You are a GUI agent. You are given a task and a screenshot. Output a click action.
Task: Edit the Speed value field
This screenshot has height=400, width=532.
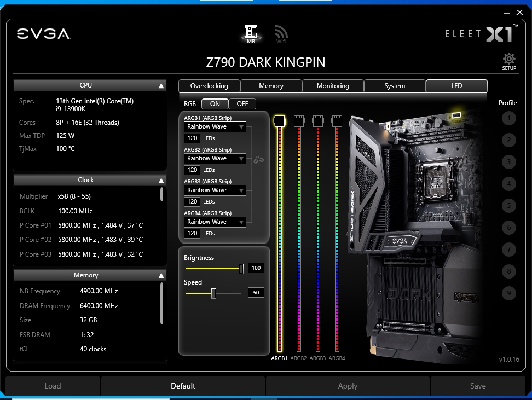256,292
